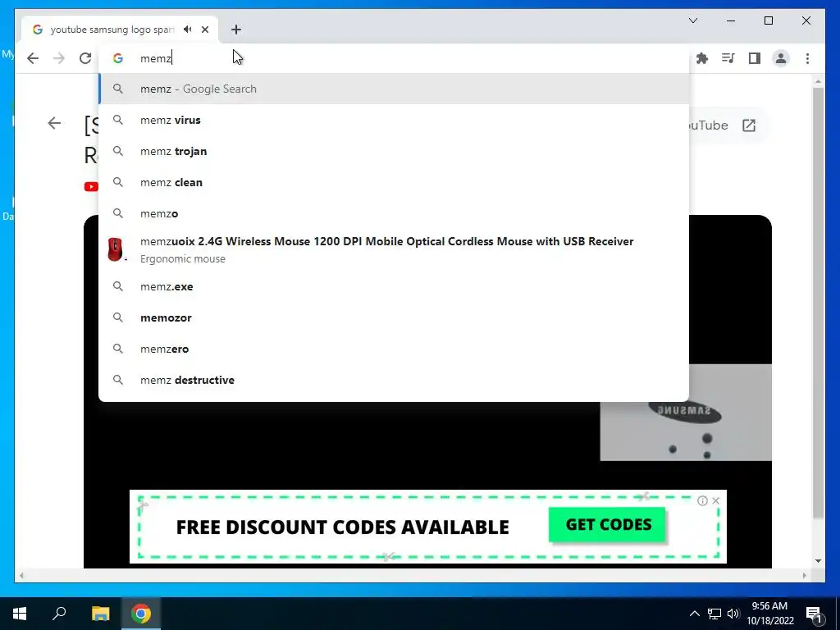
Task: Choose 'memz - Google Search' suggestion
Action: point(394,89)
